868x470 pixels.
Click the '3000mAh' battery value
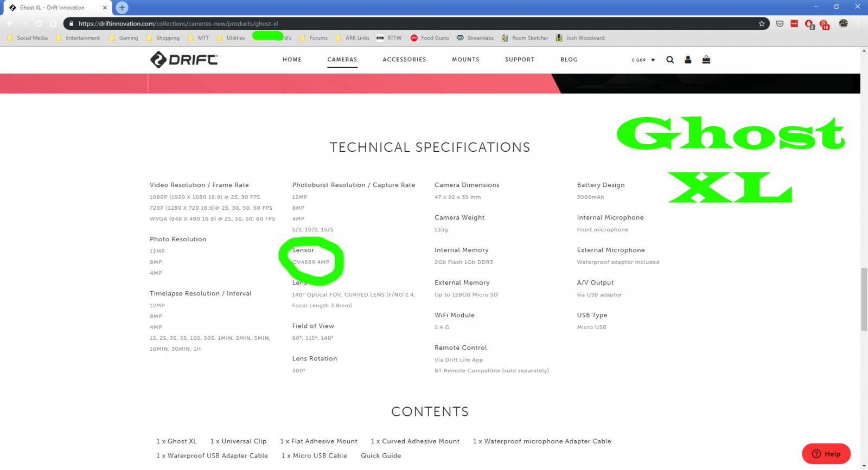pyautogui.click(x=590, y=197)
